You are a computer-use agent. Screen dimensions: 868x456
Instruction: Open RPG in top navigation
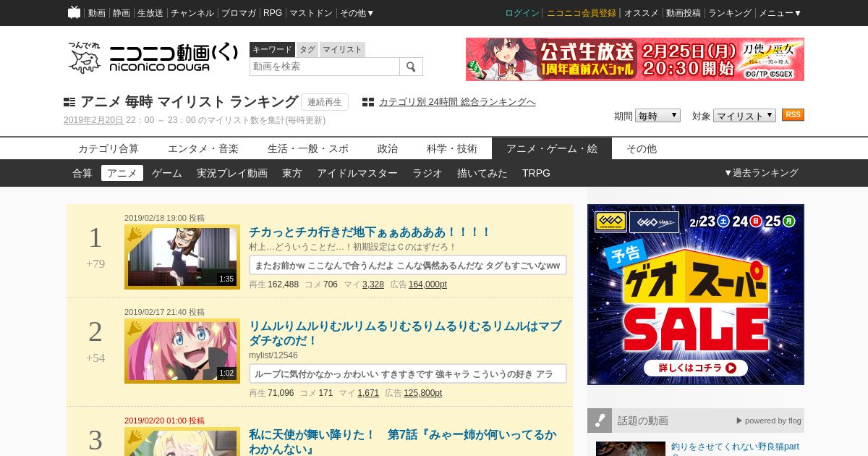click(273, 13)
